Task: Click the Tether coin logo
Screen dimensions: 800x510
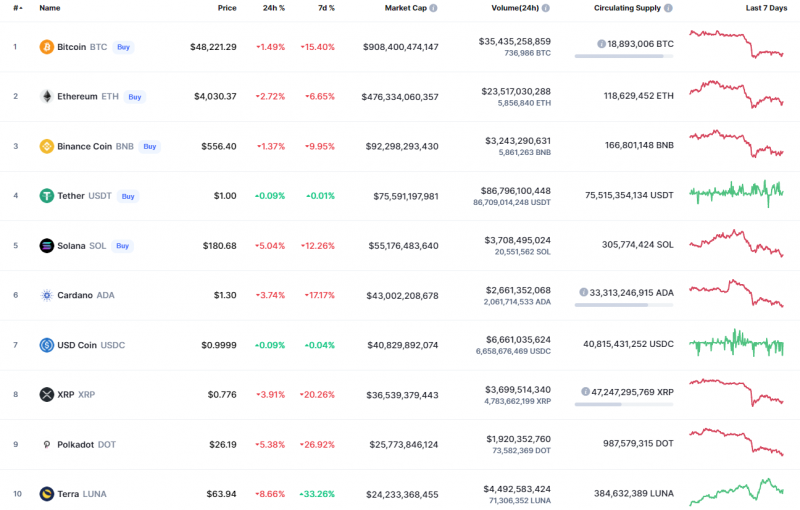Action: (46, 196)
